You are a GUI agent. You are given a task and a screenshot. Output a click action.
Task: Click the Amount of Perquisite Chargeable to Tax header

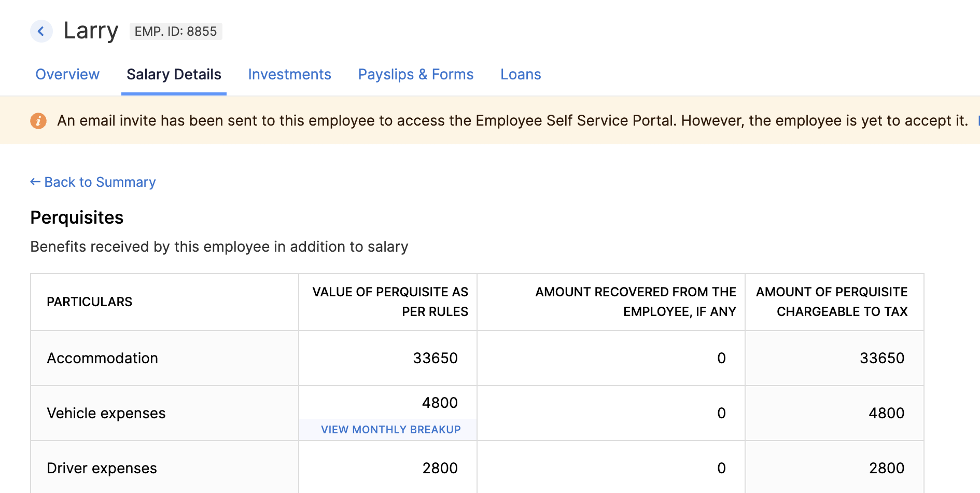coord(832,302)
